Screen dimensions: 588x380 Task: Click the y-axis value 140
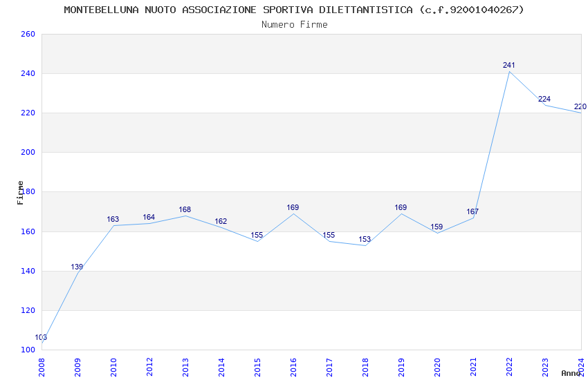pyautogui.click(x=28, y=271)
